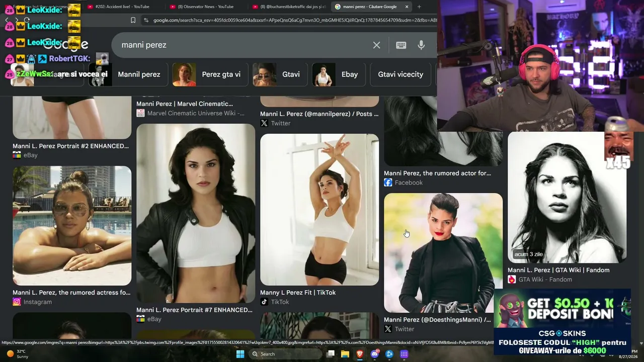This screenshot has height=362, width=644.
Task: Focus the google.com address bar
Action: [x=295, y=20]
